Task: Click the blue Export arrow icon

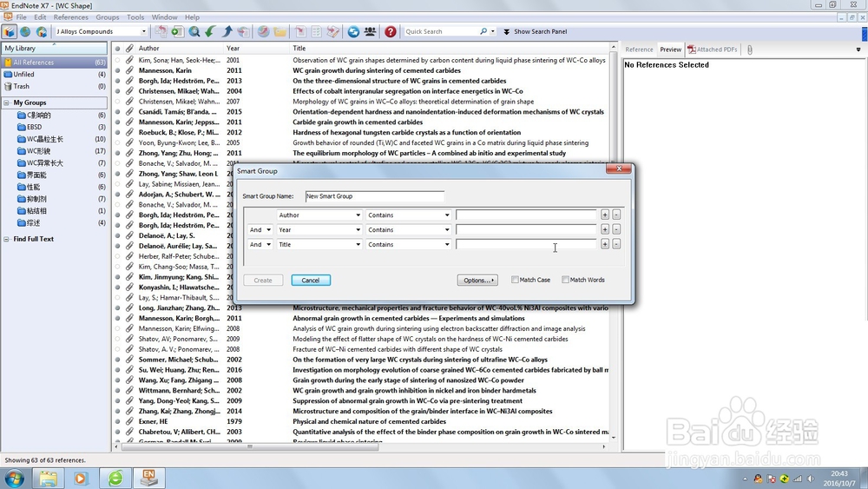Action: [x=227, y=31]
